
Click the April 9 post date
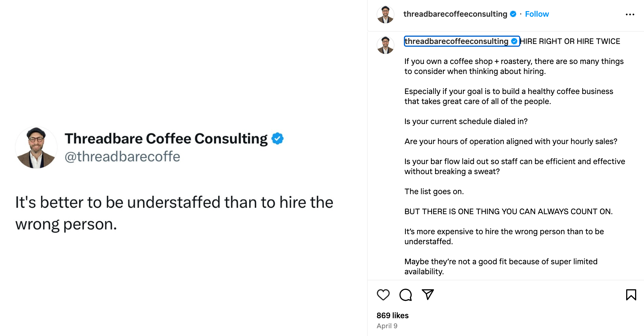pos(387,326)
